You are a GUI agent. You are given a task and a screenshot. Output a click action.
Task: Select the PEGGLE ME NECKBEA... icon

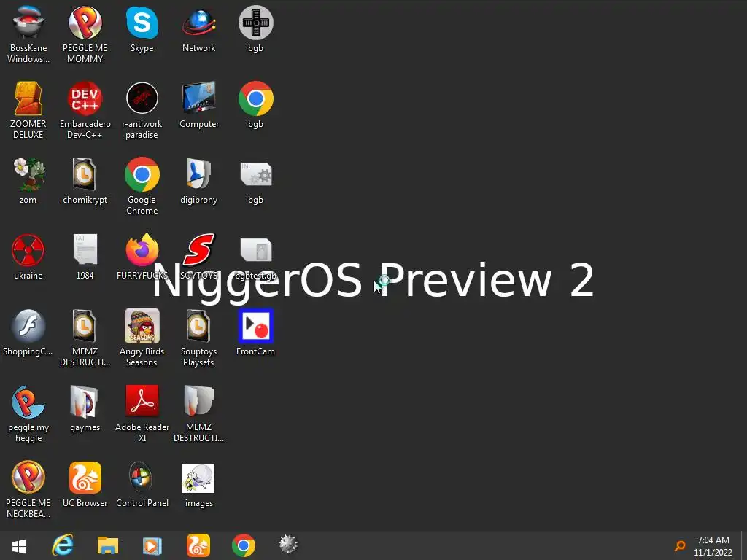[28, 489]
